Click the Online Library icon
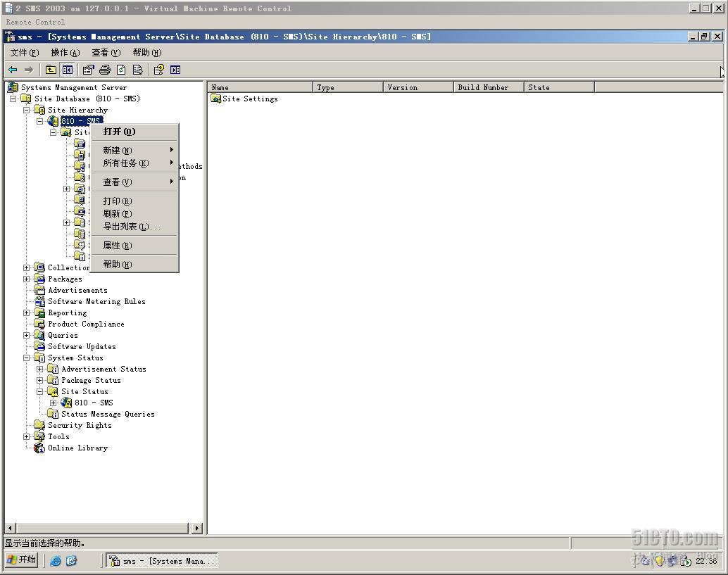The height and width of the screenshot is (575, 728). tap(40, 448)
